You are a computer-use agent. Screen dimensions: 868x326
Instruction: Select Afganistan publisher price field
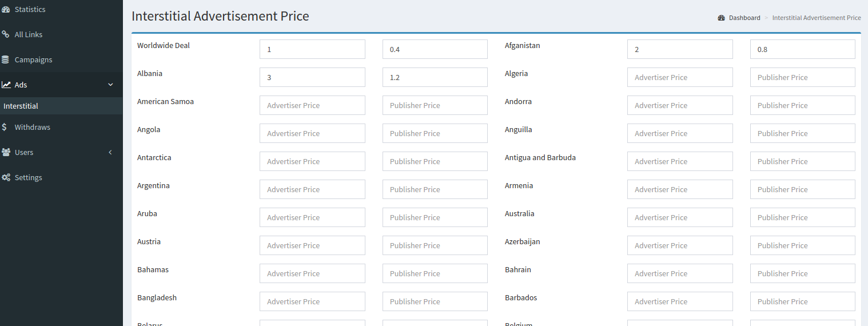[802, 50]
